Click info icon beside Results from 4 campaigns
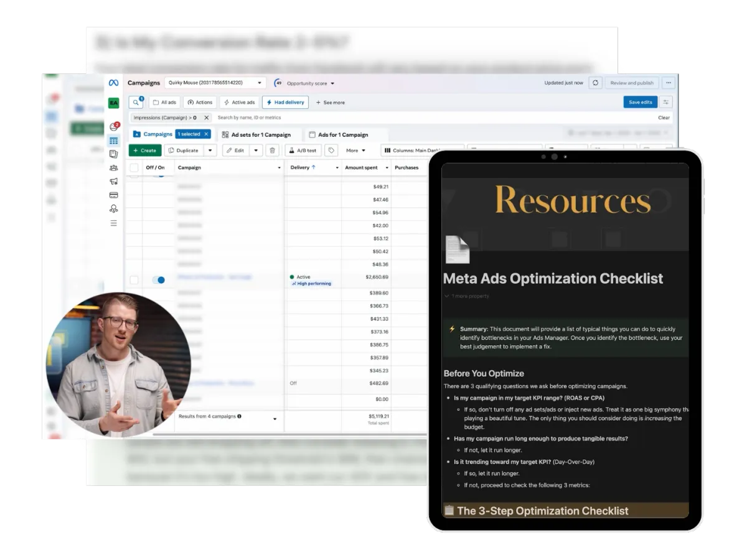Image resolution: width=747 pixels, height=560 pixels. [x=239, y=416]
